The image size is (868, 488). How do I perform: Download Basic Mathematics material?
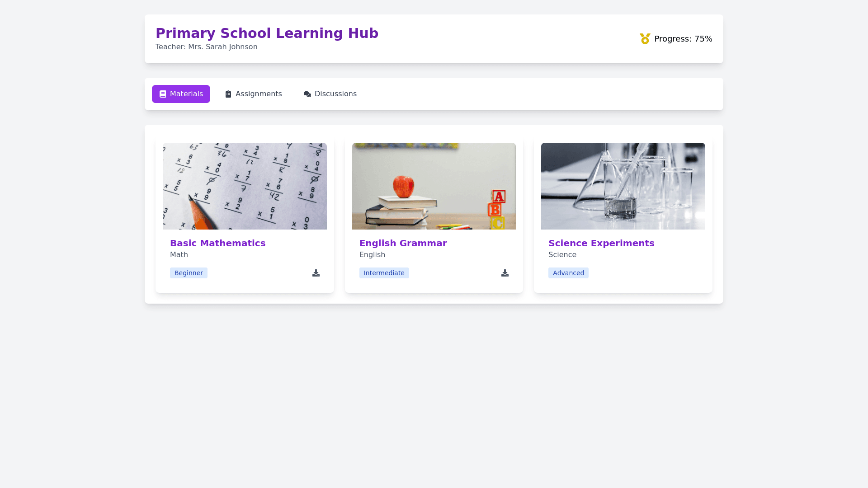click(316, 273)
